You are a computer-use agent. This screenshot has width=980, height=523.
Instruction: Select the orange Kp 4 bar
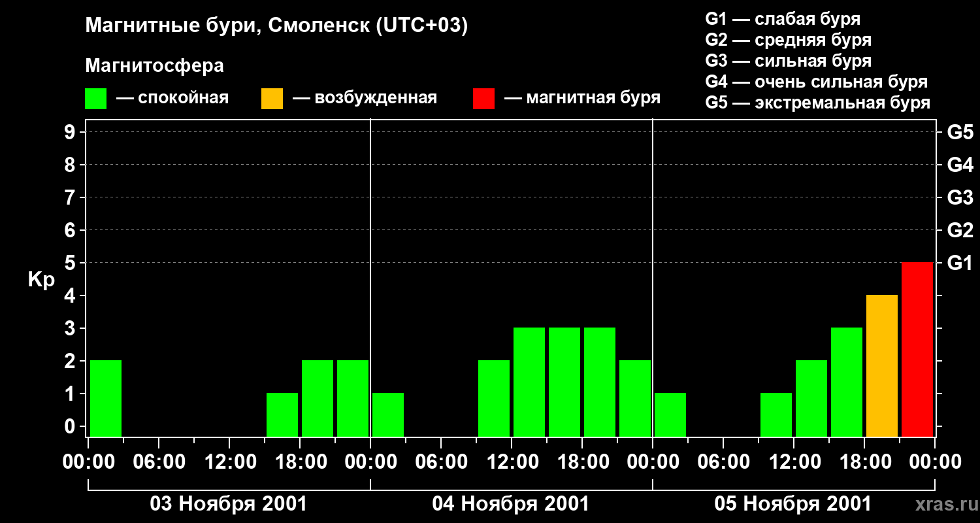pyautogui.click(x=882, y=365)
